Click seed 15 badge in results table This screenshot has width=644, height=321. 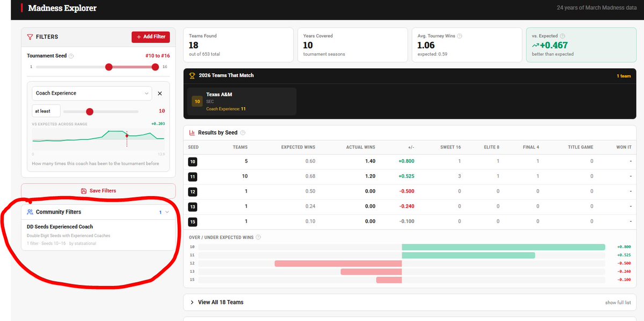click(193, 222)
